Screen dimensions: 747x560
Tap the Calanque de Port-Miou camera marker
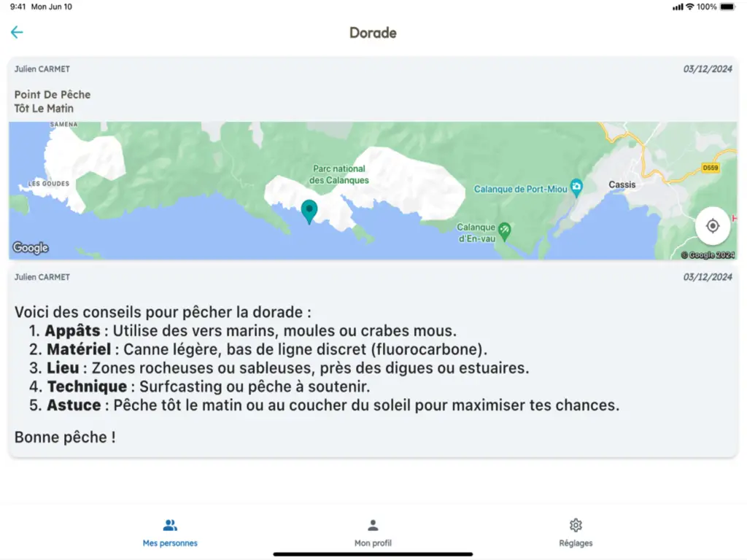(x=576, y=185)
